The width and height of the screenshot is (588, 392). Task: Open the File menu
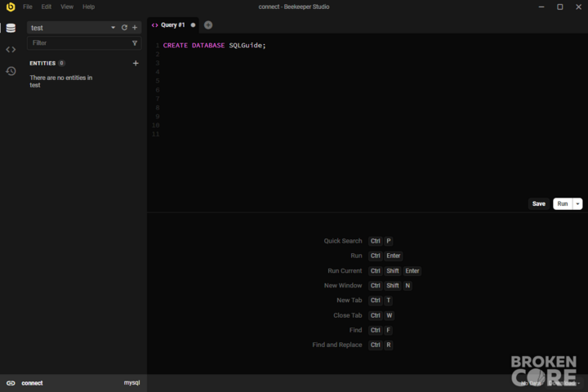tap(28, 7)
